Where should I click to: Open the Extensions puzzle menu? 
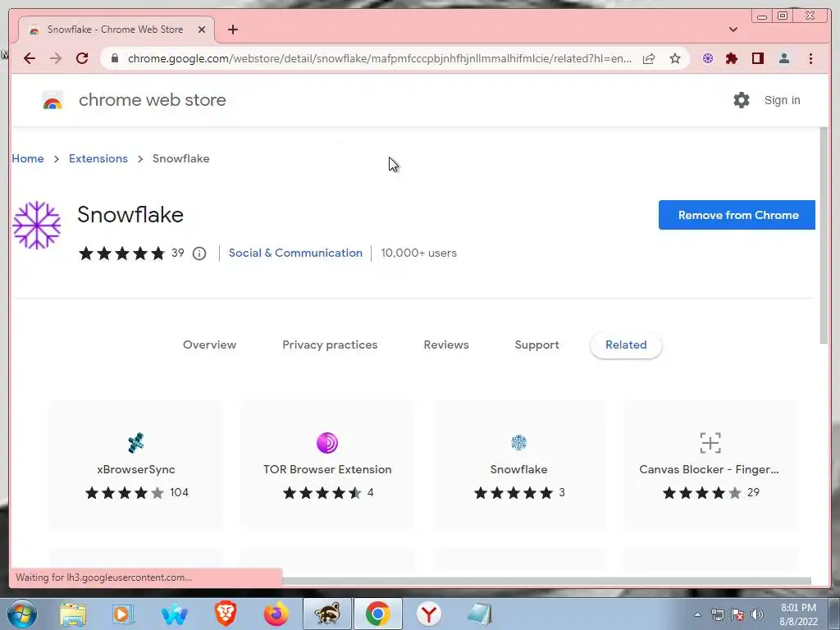[x=732, y=58]
